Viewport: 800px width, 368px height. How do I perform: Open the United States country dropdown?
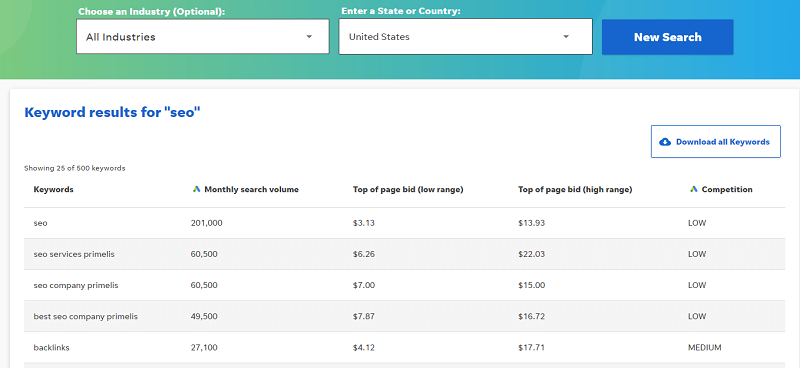(465, 37)
